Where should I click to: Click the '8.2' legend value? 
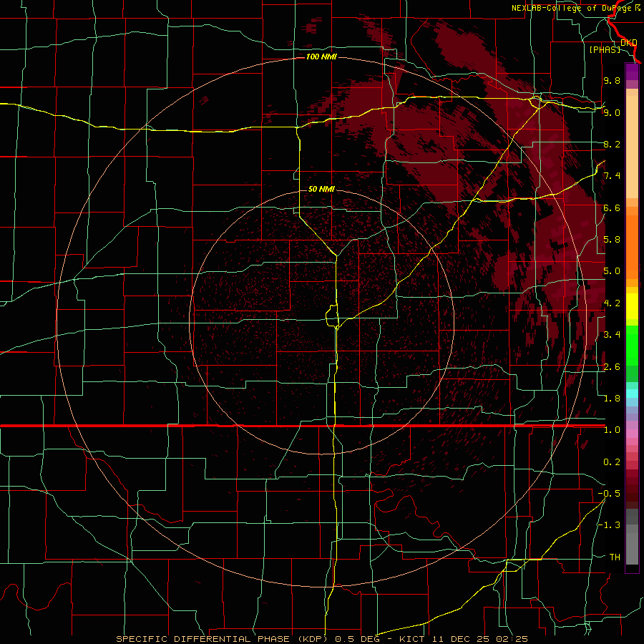612,144
